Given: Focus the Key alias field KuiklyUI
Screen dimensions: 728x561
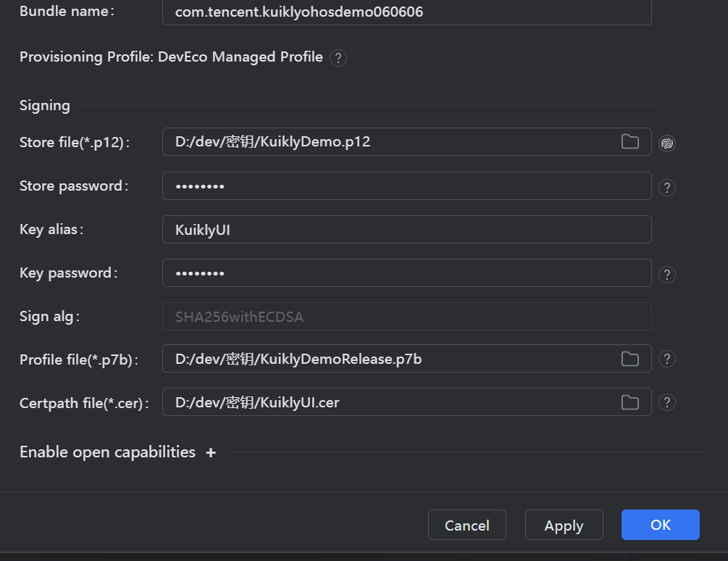Looking at the screenshot, I should 406,230.
